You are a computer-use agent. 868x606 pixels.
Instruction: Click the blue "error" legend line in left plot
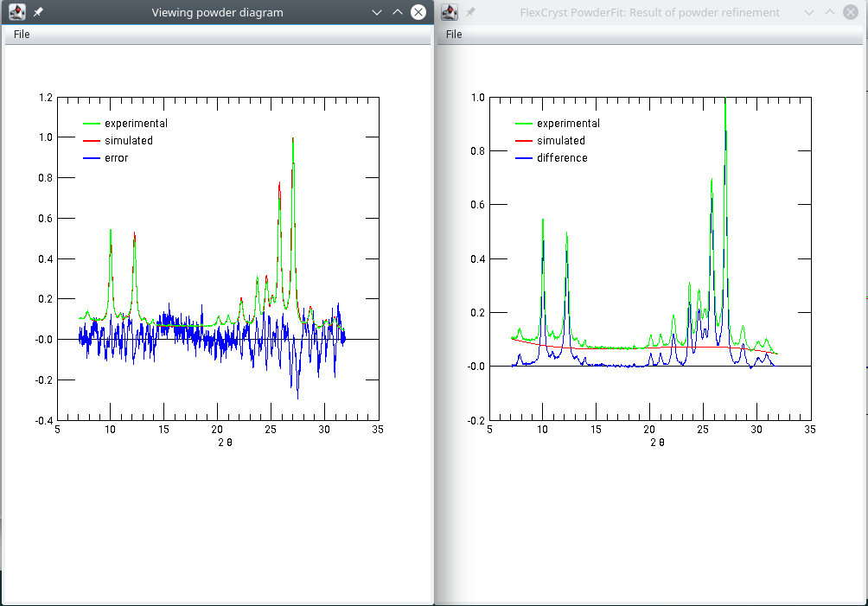click(x=90, y=158)
